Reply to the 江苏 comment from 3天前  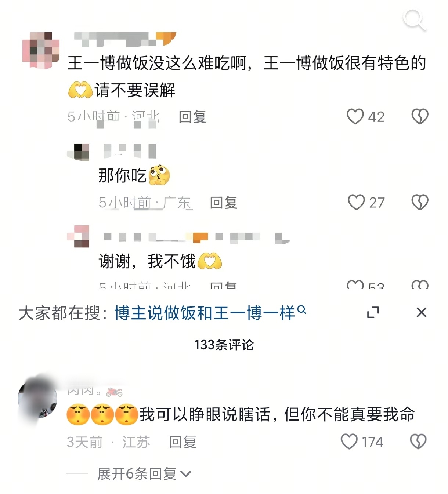(183, 442)
